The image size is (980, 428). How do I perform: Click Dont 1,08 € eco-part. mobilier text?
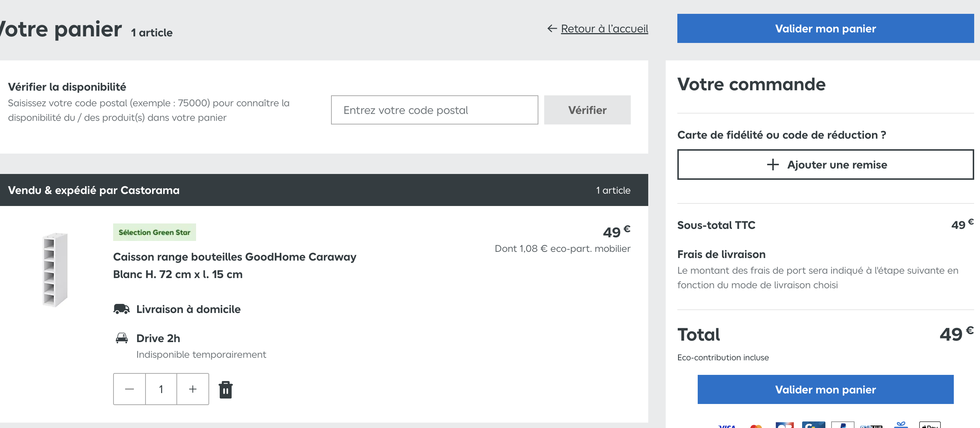click(x=562, y=249)
